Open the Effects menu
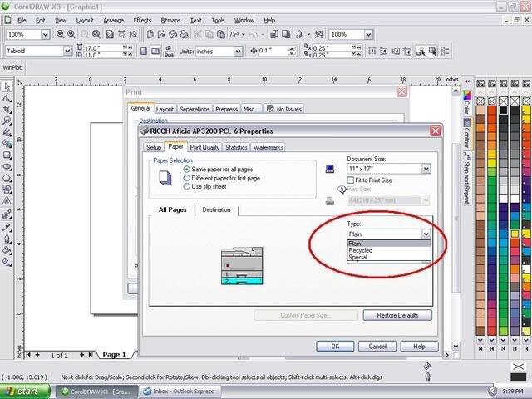This screenshot has width=532, height=399. [x=142, y=20]
